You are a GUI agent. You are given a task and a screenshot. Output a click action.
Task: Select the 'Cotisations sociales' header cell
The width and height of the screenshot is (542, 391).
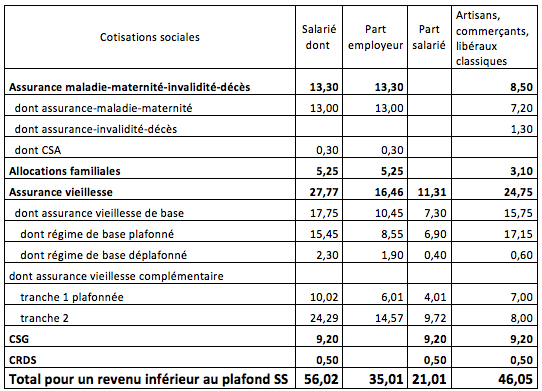[150, 37]
